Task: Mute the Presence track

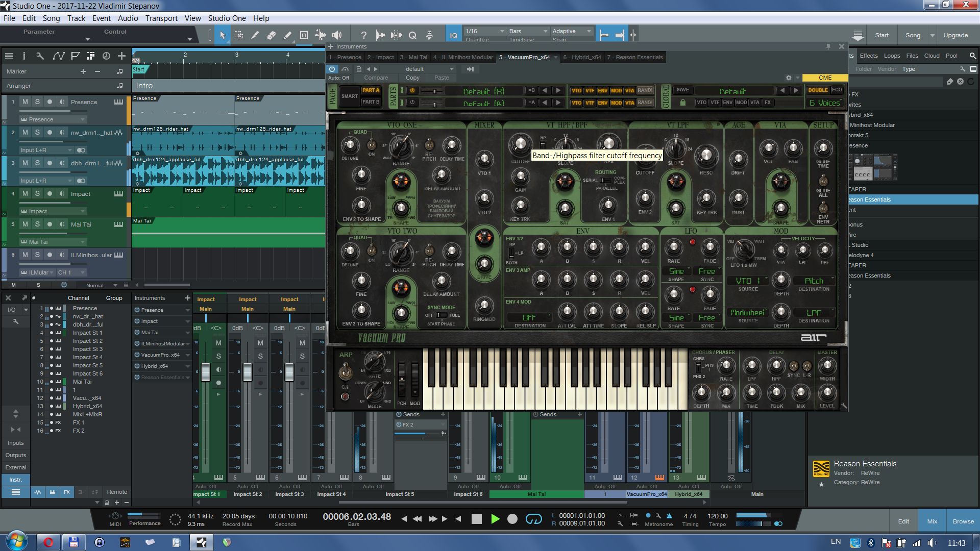Action: [x=25, y=102]
